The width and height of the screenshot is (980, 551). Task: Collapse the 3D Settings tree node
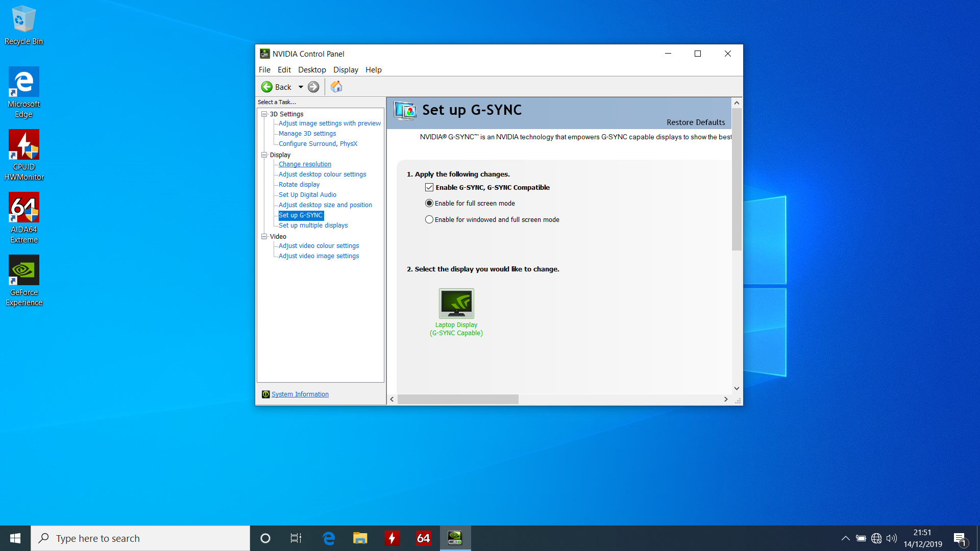pos(264,114)
